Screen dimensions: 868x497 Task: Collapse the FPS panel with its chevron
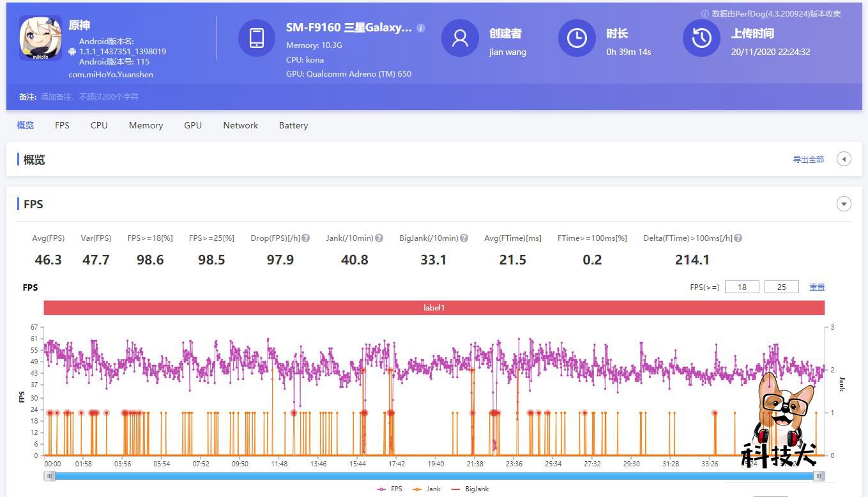[x=844, y=203]
